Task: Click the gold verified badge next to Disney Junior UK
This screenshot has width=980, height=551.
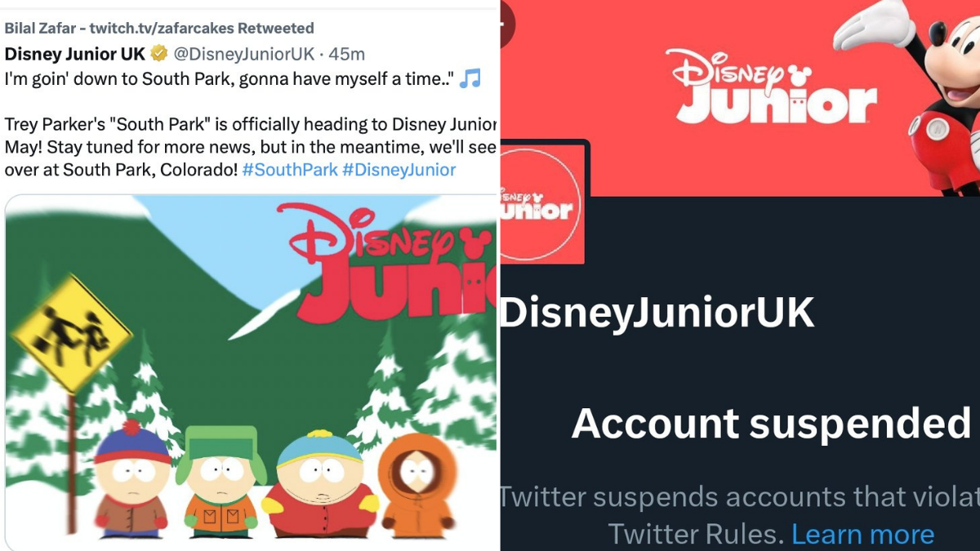Action: tap(159, 54)
